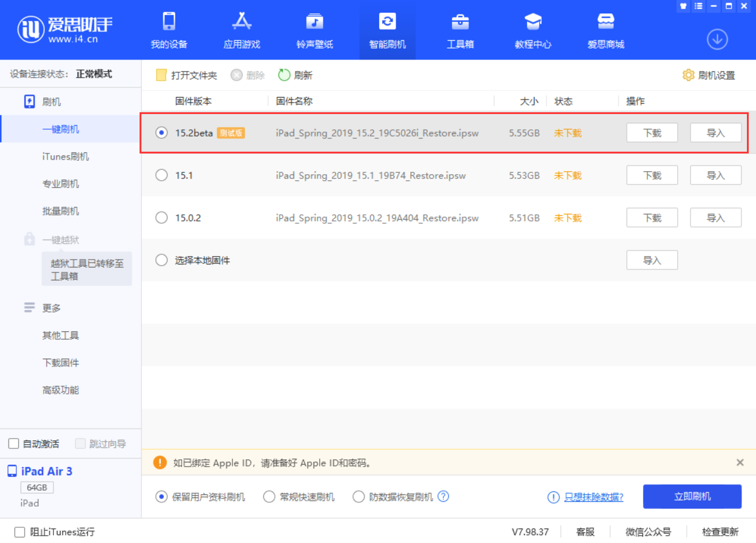Click 导入 for 15.0.2 firmware
The width and height of the screenshot is (756, 543).
[716, 218]
